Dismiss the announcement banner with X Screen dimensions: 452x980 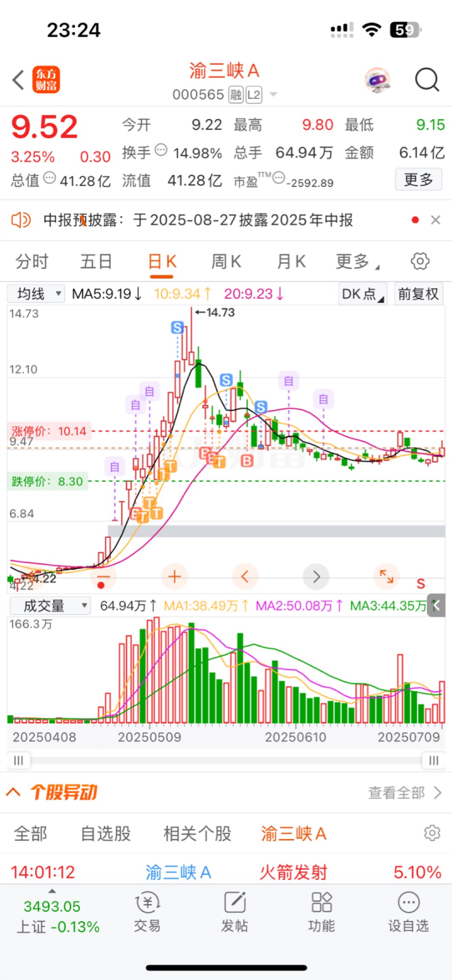(435, 220)
